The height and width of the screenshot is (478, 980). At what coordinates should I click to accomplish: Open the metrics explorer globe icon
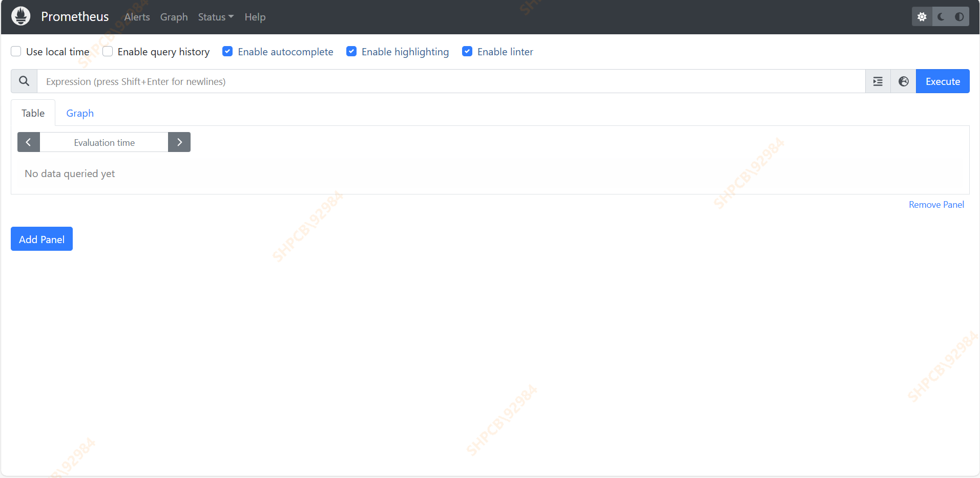pos(904,81)
